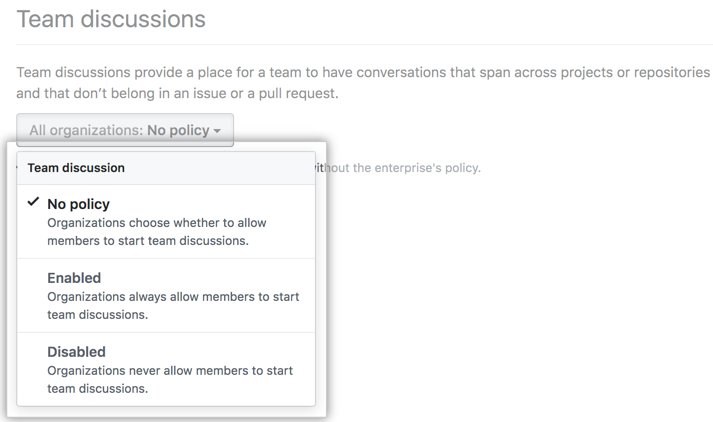The height and width of the screenshot is (422, 713).
Task: Click the 'without the enterprise's policy' text
Action: coord(400,167)
